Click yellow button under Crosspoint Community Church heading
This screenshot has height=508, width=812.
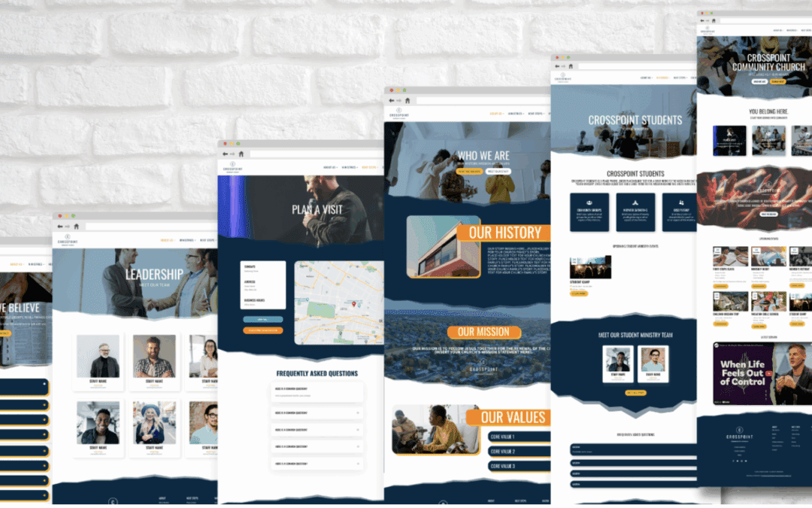(778, 81)
